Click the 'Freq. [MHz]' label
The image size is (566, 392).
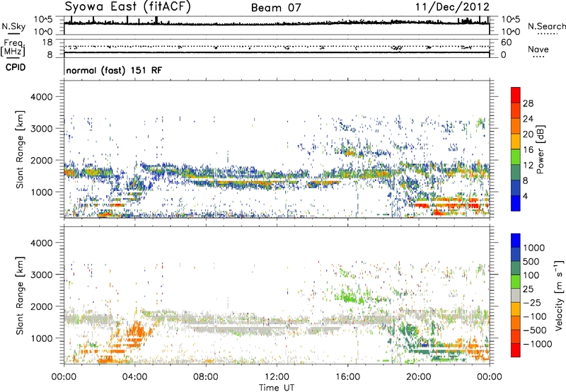(13, 47)
